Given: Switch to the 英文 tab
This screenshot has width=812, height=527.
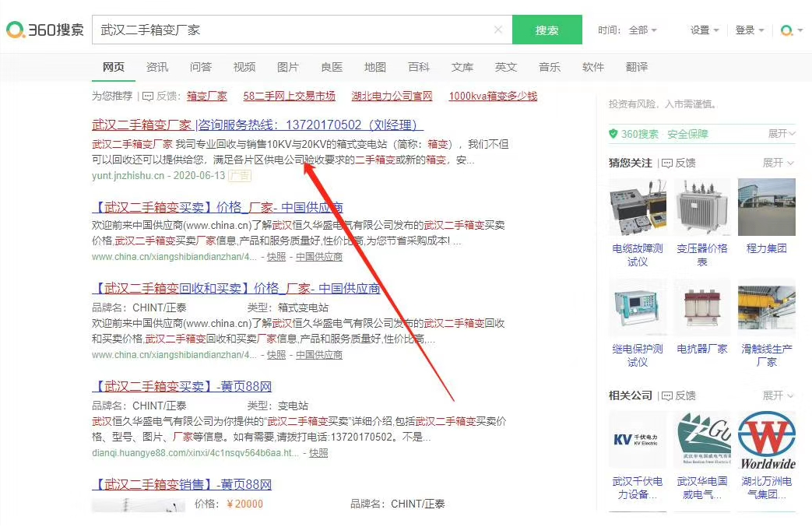Looking at the screenshot, I should coord(506,67).
